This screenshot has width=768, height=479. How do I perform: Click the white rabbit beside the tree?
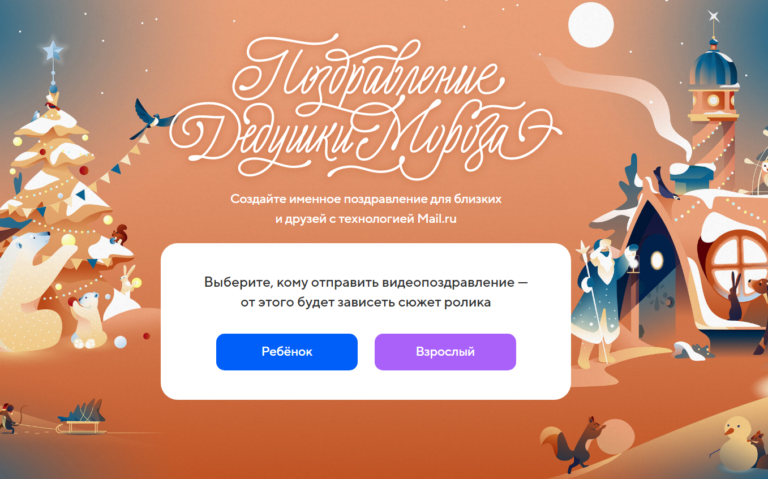(127, 280)
